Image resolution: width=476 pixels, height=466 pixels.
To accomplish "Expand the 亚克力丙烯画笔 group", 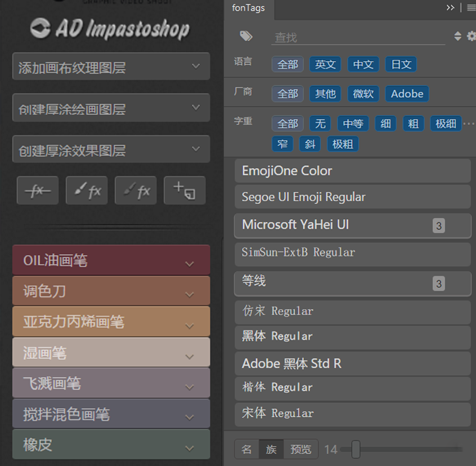I will (111, 321).
